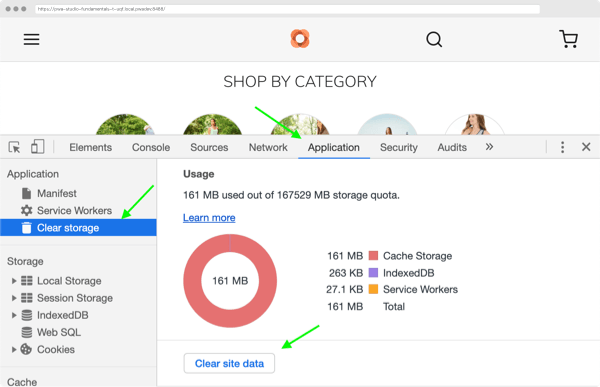Click the Cookies cookie icon
Image resolution: width=600 pixels, height=387 pixels.
click(x=26, y=349)
